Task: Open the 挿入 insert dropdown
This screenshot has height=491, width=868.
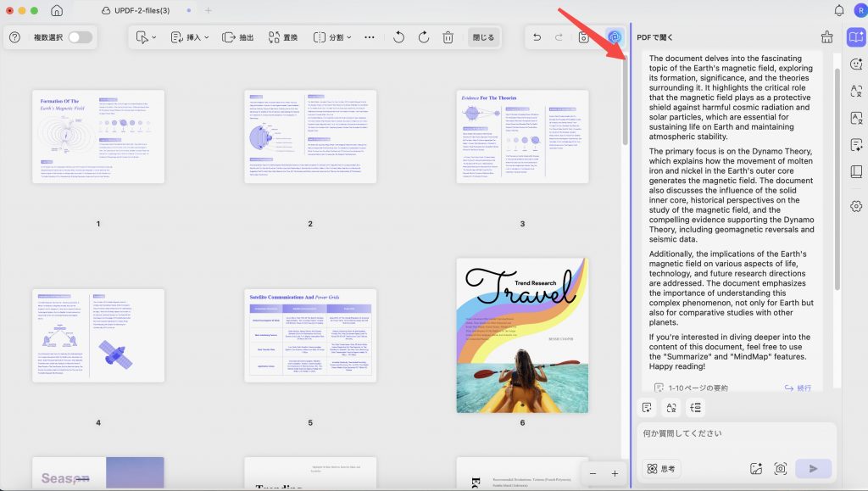Action: pos(190,37)
